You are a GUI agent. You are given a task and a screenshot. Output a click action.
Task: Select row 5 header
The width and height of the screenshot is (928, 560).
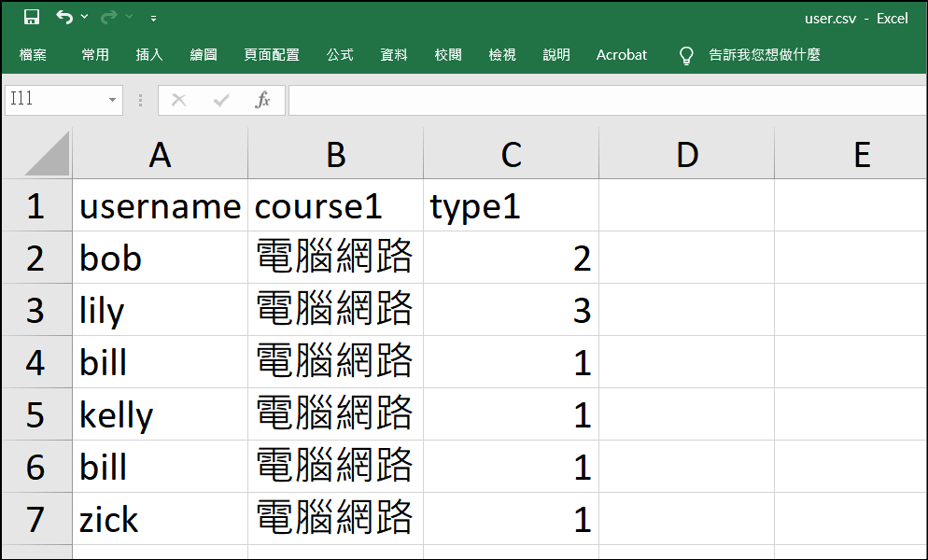(x=36, y=413)
